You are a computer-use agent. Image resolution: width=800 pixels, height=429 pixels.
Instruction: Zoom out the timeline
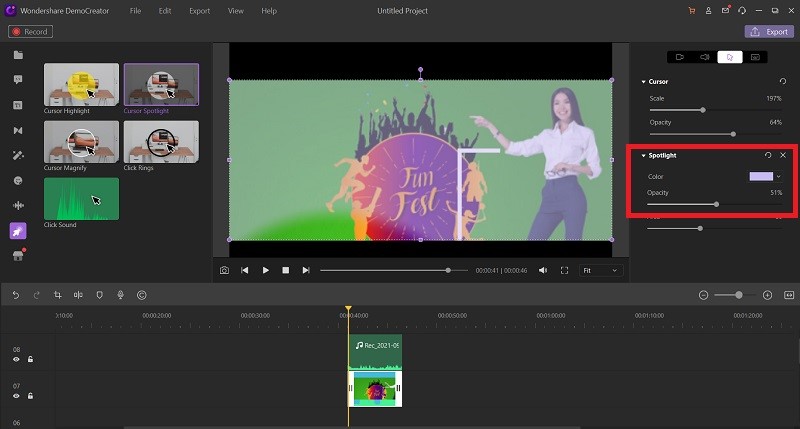[x=704, y=295]
